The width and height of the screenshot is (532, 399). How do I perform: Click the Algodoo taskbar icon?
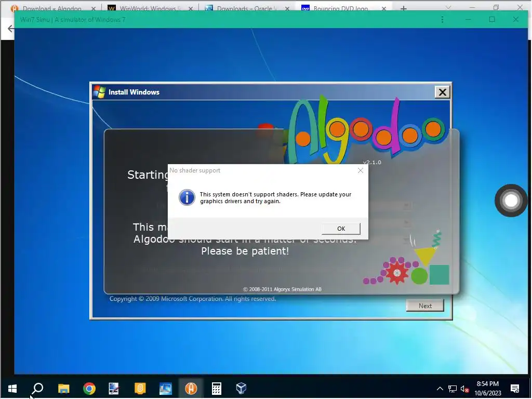(x=191, y=388)
